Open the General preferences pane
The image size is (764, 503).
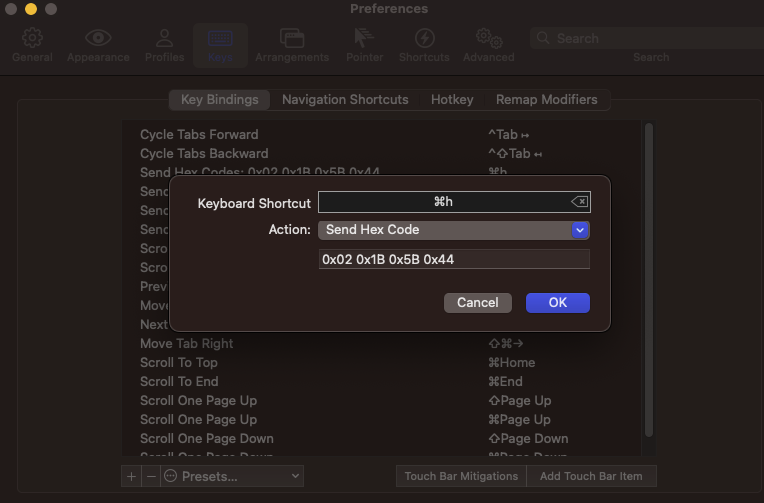(32, 45)
